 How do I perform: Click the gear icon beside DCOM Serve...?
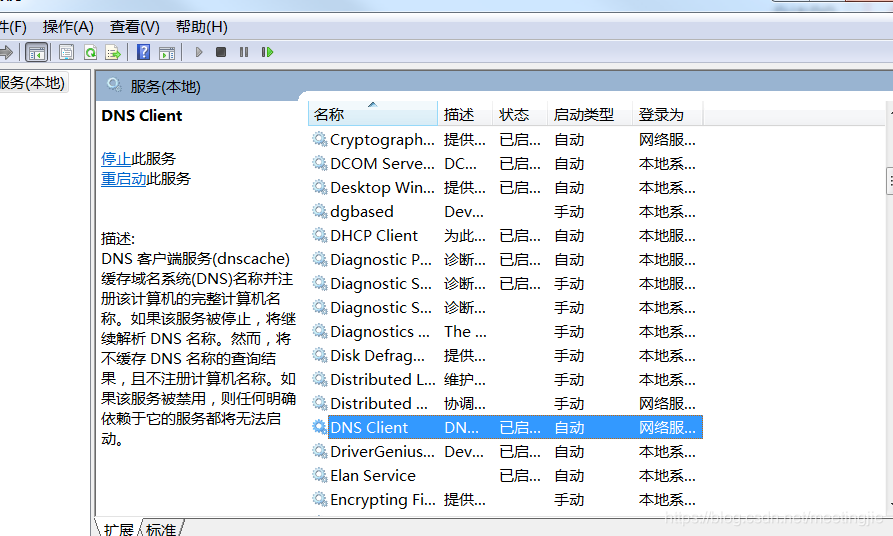(x=319, y=163)
